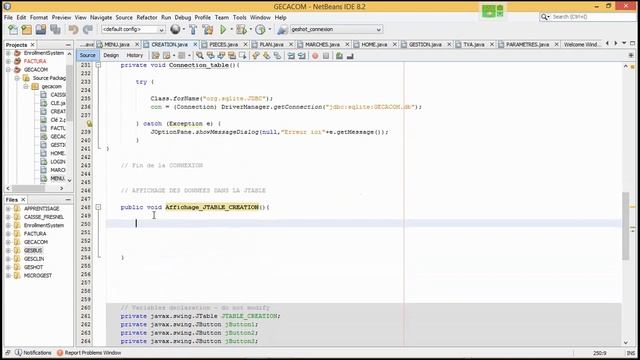Open the Navigate menu
The width and height of the screenshot is (640, 360).
tap(101, 18)
